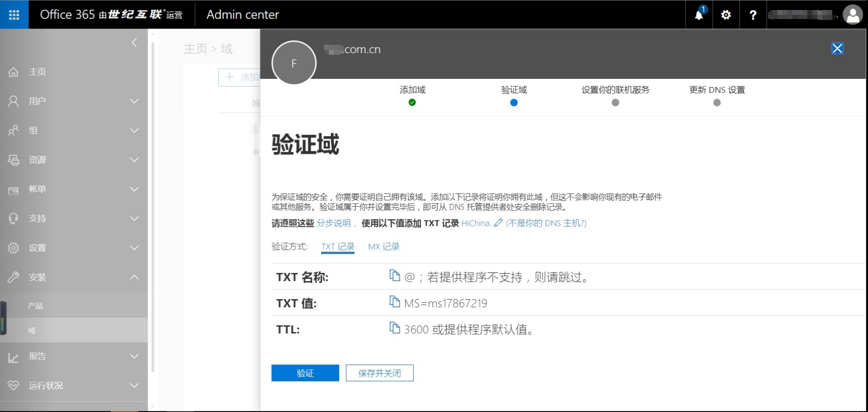Expand the 运行状况 menu chevron

tap(134, 386)
